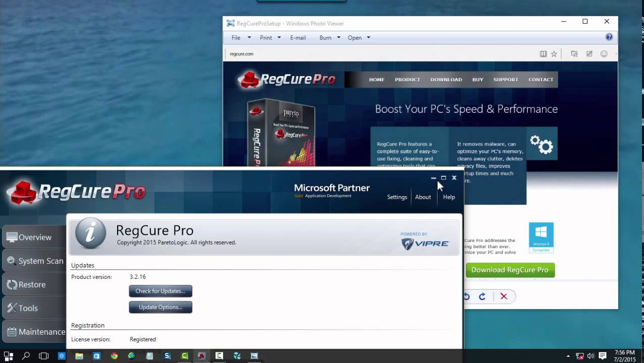Click the favorites star icon
The width and height of the screenshot is (644, 363).
pos(554,54)
